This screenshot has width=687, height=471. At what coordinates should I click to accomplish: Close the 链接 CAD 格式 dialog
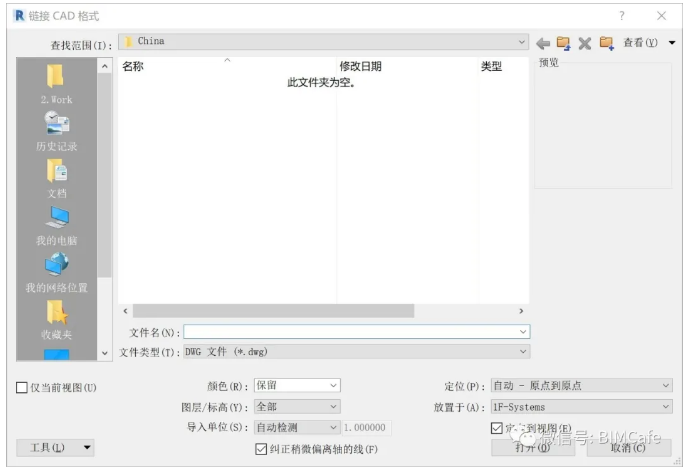pyautogui.click(x=661, y=16)
